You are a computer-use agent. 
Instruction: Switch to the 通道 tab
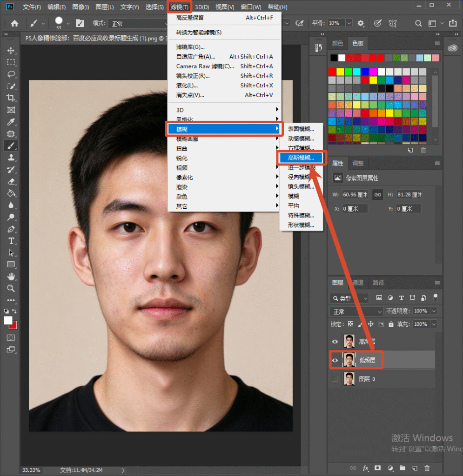pyautogui.click(x=358, y=283)
